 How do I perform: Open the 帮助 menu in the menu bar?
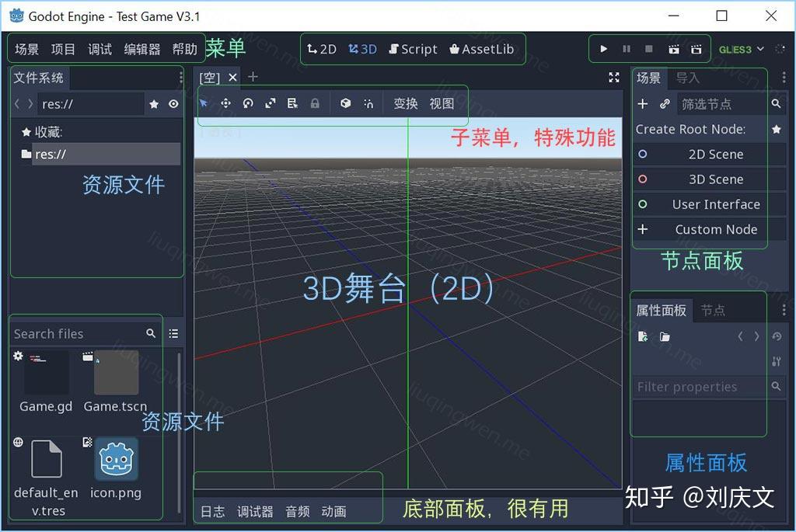[183, 48]
